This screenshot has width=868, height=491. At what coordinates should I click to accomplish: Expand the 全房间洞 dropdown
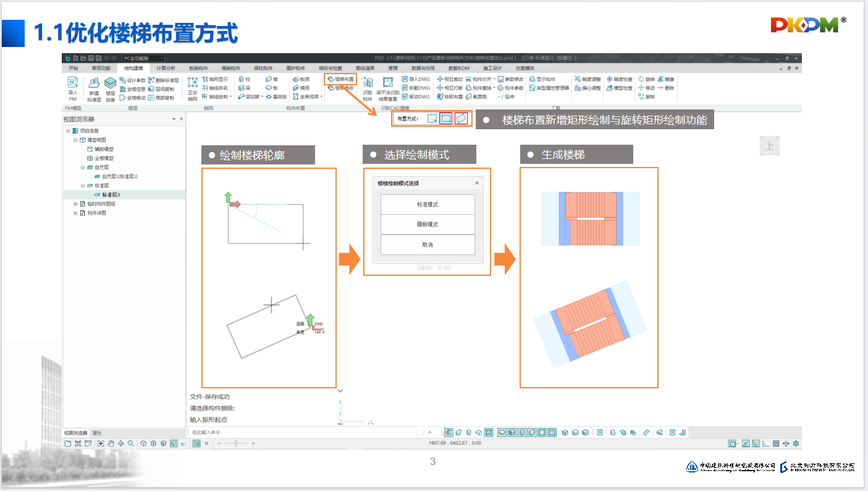[322, 96]
